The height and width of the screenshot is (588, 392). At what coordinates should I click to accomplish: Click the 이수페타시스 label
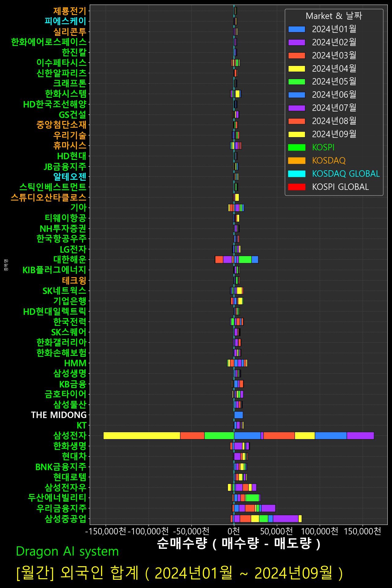pos(61,63)
